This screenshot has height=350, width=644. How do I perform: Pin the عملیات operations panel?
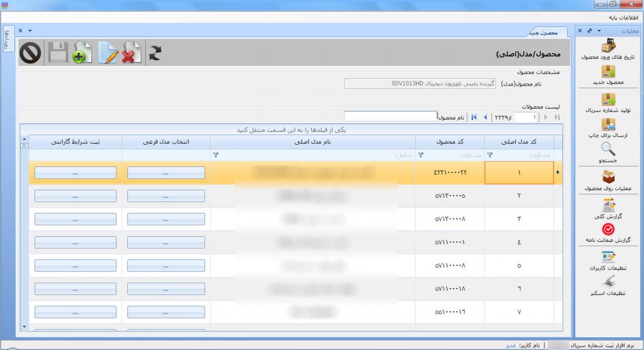(x=589, y=31)
